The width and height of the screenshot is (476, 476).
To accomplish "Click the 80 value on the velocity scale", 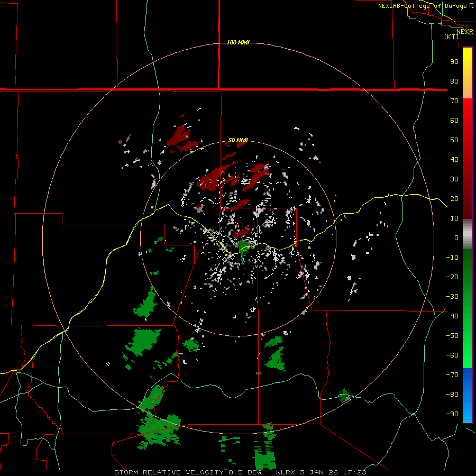I will [x=454, y=81].
